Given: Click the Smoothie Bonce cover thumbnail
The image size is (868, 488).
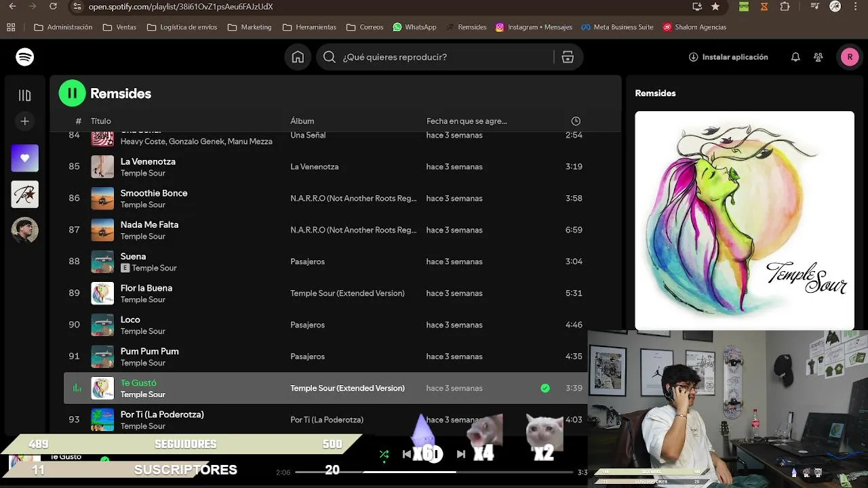Looking at the screenshot, I should 102,199.
